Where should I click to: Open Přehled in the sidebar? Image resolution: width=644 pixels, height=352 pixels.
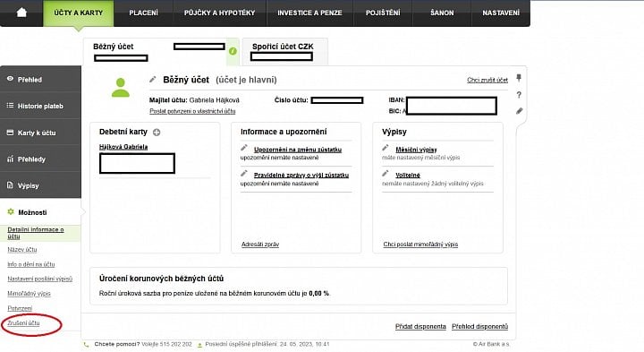coord(40,79)
